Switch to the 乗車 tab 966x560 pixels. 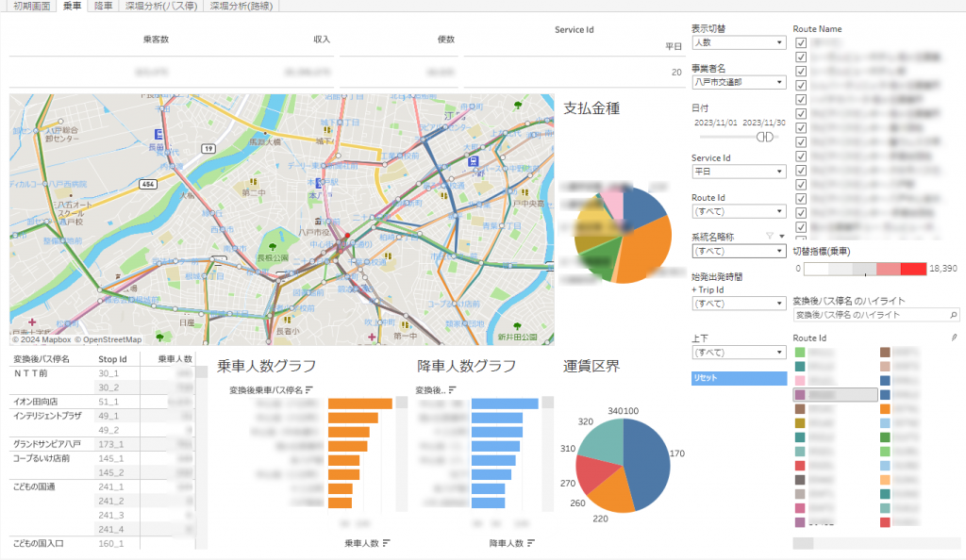(72, 6)
